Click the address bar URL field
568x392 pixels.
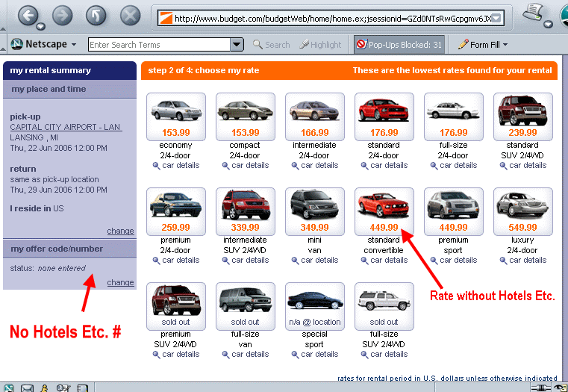point(331,18)
